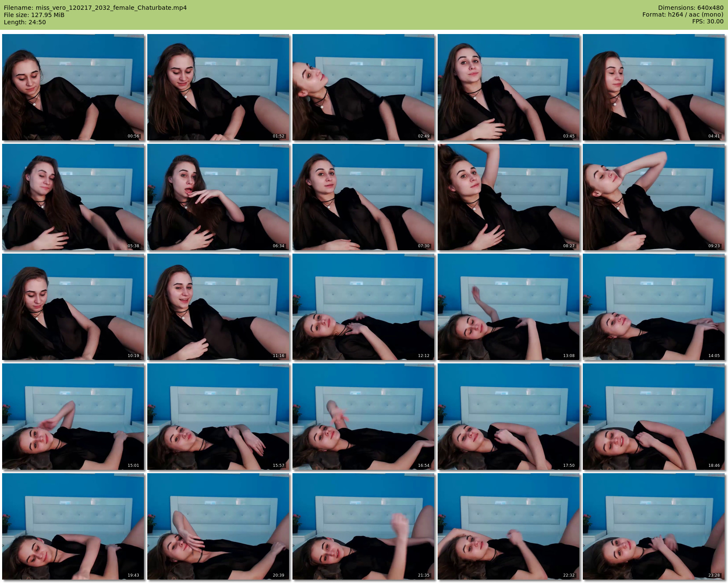Open the frame timestamped 05:38
The width and height of the screenshot is (728, 583).
click(73, 197)
